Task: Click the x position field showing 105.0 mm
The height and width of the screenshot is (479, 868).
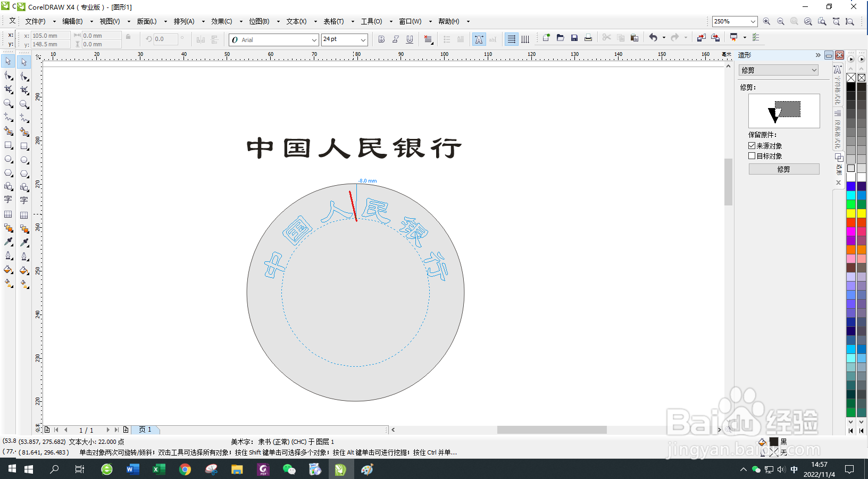Action: (x=51, y=36)
